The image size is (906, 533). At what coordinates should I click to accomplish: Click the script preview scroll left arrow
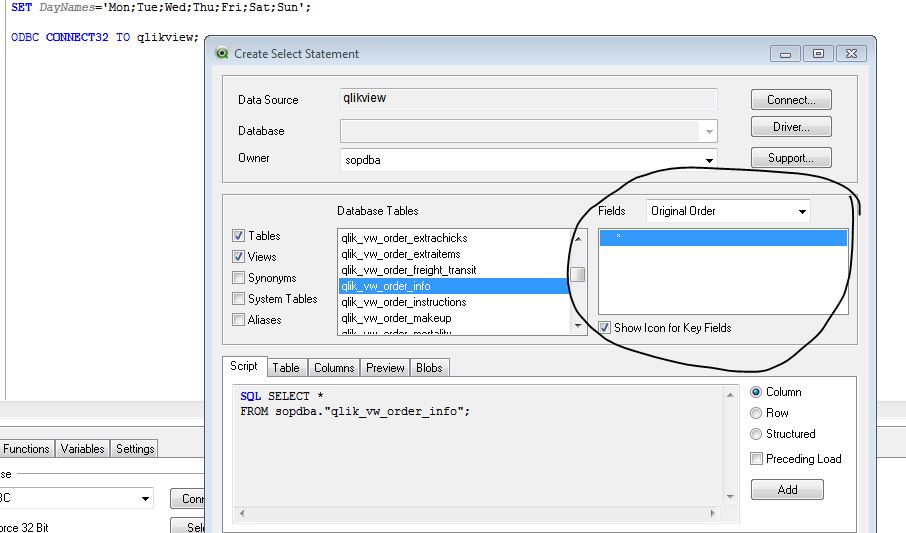coord(242,513)
